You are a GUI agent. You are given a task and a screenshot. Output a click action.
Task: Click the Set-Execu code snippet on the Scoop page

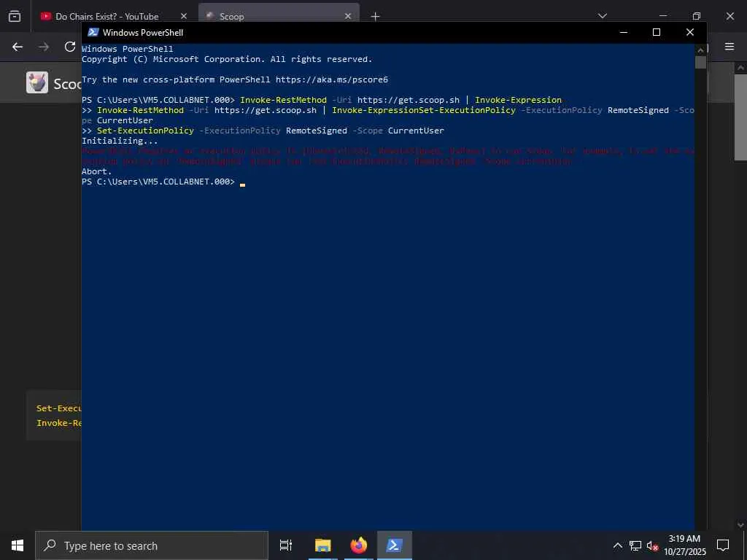click(58, 408)
